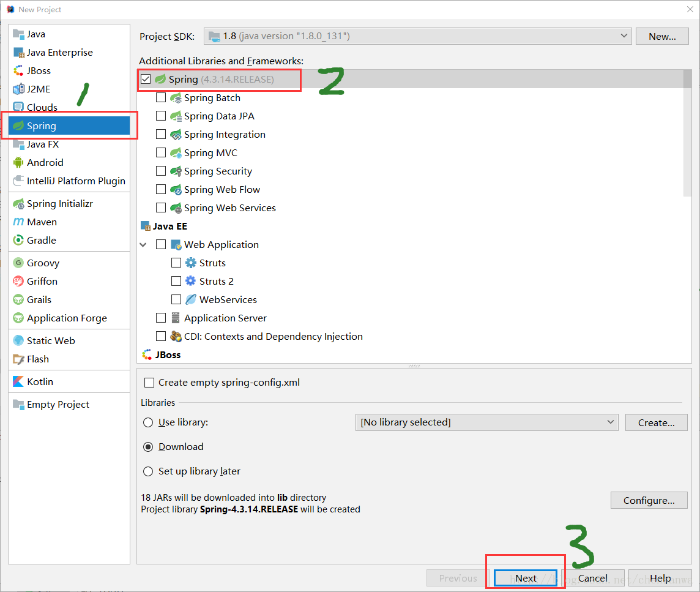Select the Download radio button
Image resolution: width=700 pixels, height=592 pixels.
(147, 447)
